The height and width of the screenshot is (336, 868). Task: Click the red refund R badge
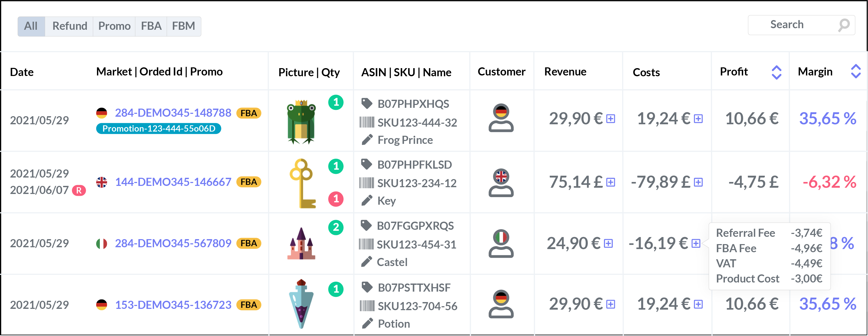click(x=79, y=190)
